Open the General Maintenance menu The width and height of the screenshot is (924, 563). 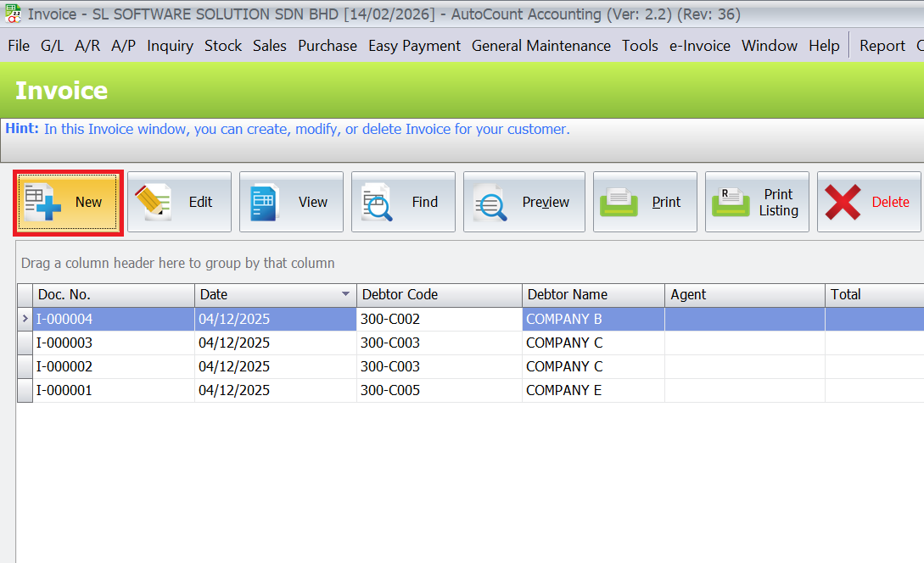540,46
